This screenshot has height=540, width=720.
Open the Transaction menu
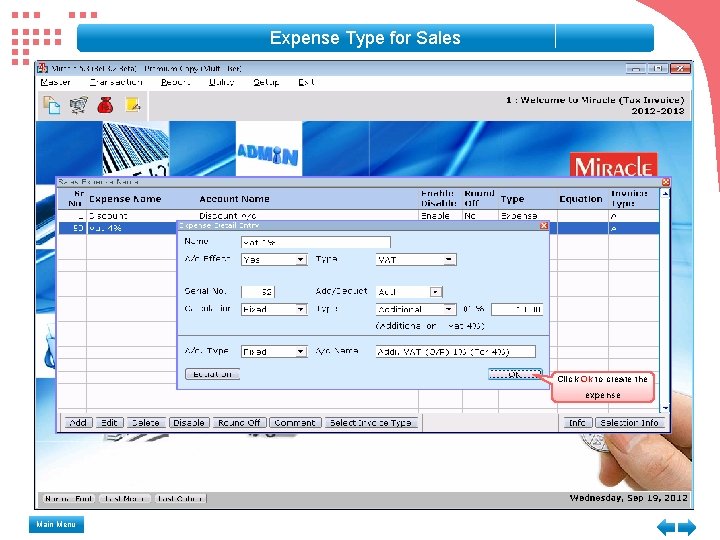pos(116,82)
